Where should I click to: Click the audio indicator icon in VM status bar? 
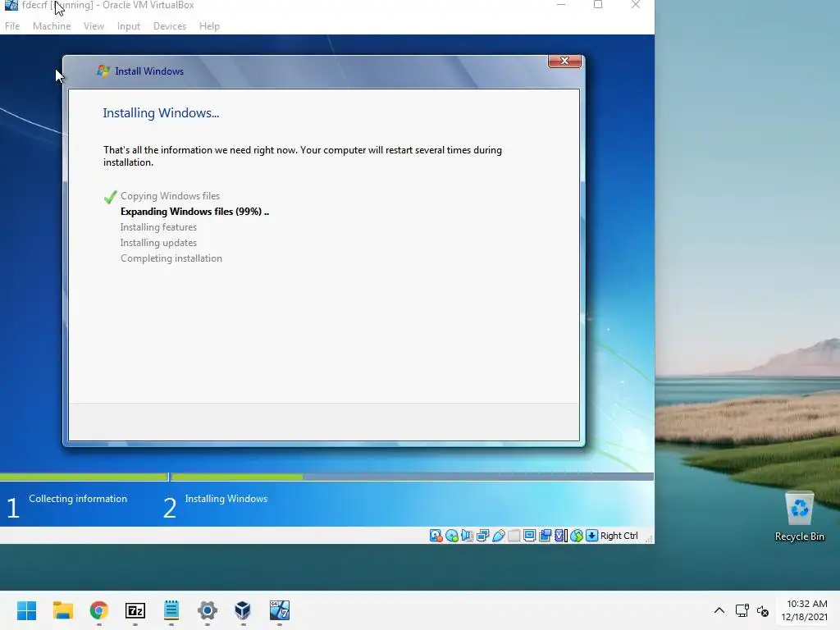467,536
